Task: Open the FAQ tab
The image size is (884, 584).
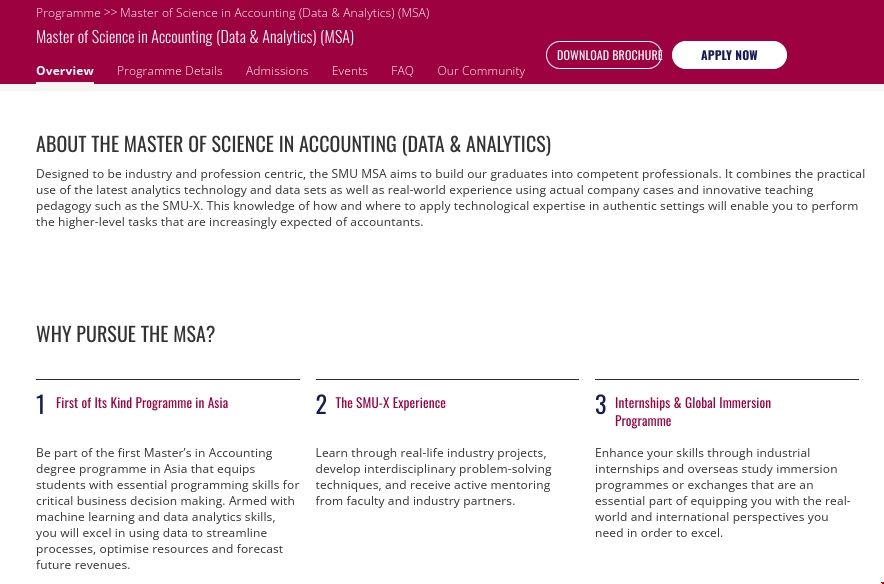Action: point(402,71)
